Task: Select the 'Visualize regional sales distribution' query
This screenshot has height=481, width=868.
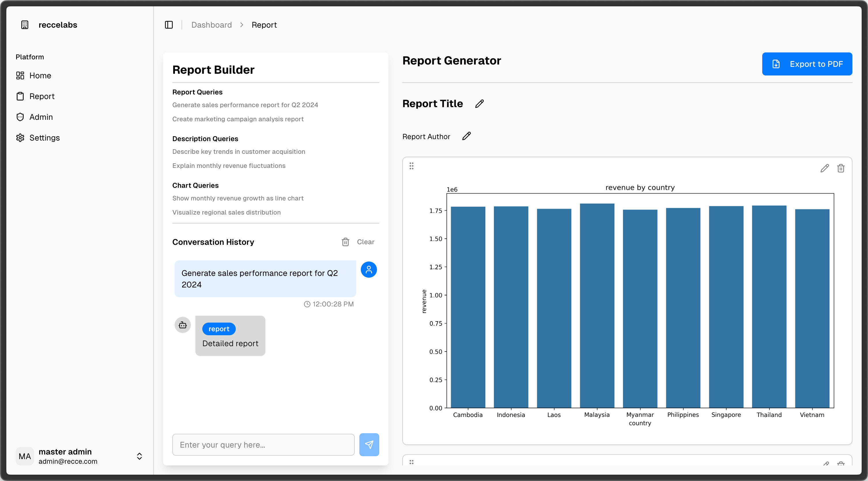Action: coord(226,212)
